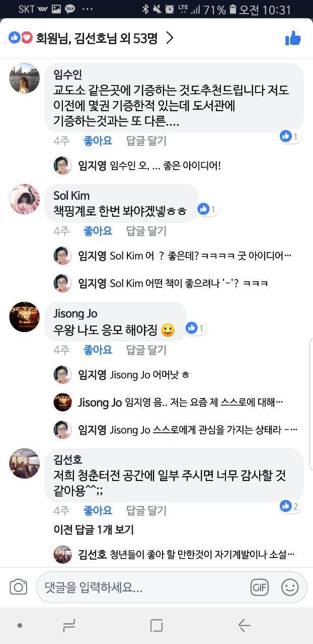Open Sol Kim's profile picture

coord(24,199)
